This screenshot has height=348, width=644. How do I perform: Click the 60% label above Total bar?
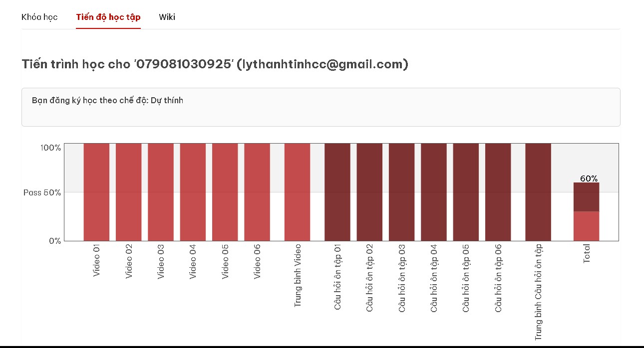pyautogui.click(x=589, y=178)
